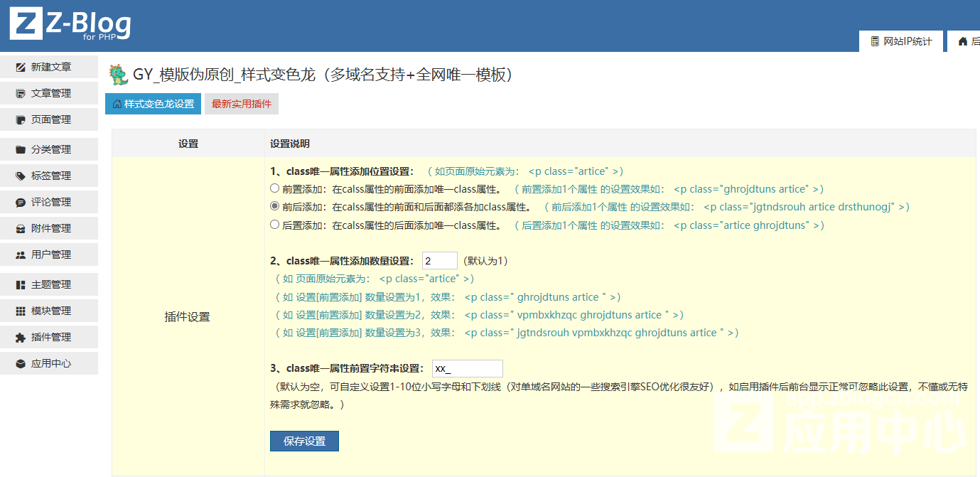Open the 样式变色龙设置 tab

pos(153,104)
